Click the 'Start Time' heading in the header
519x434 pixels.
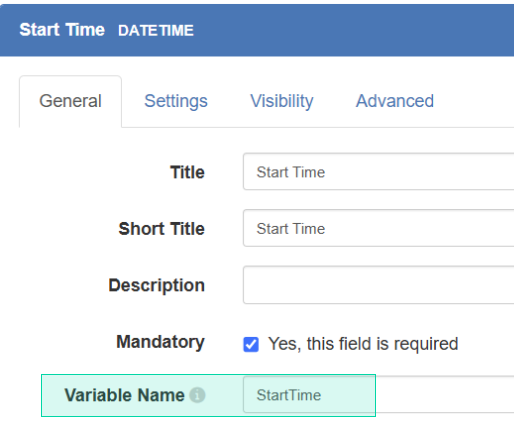(x=62, y=30)
